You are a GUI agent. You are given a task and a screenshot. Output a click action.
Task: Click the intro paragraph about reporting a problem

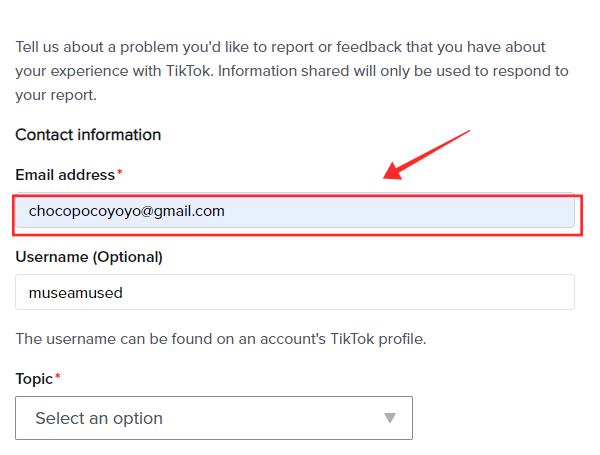tap(290, 71)
